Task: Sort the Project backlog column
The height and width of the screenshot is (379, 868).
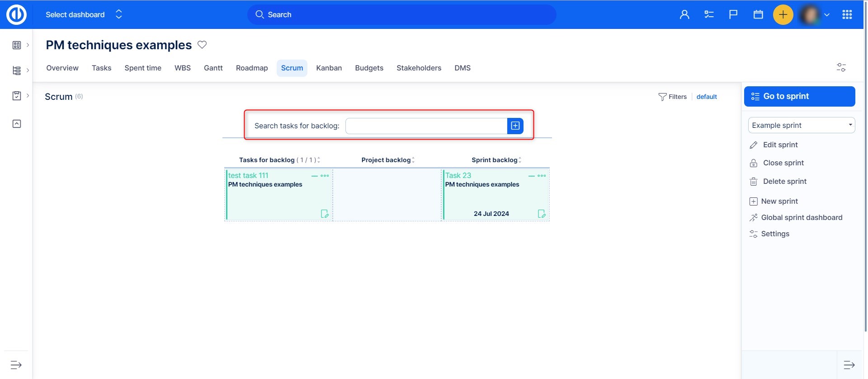Action: [413, 160]
